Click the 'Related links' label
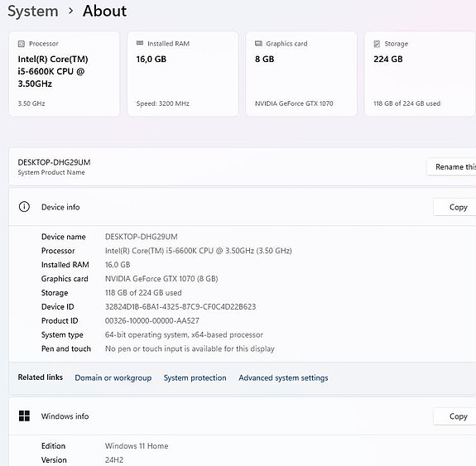476x466 pixels. [x=41, y=377]
